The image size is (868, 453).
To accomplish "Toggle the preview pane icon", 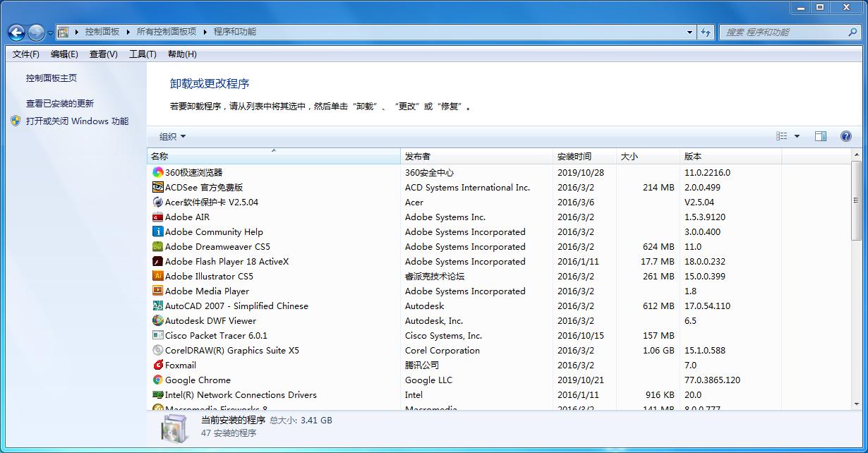I will [820, 135].
